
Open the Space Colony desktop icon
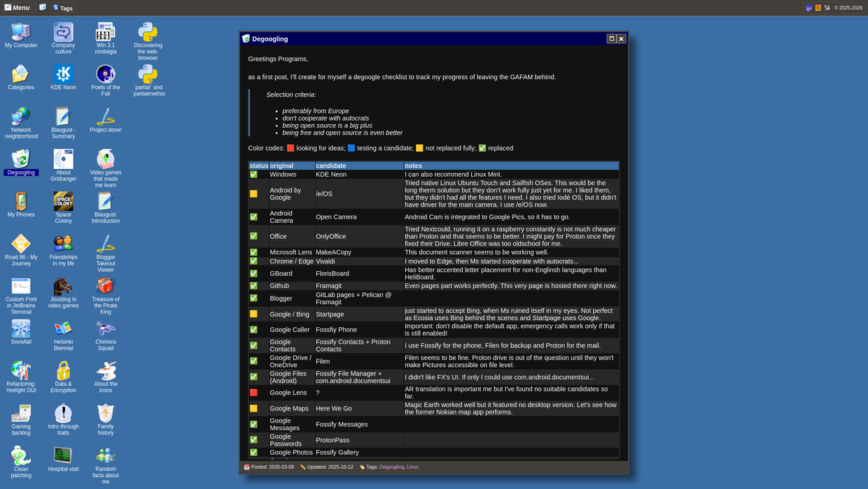click(63, 202)
